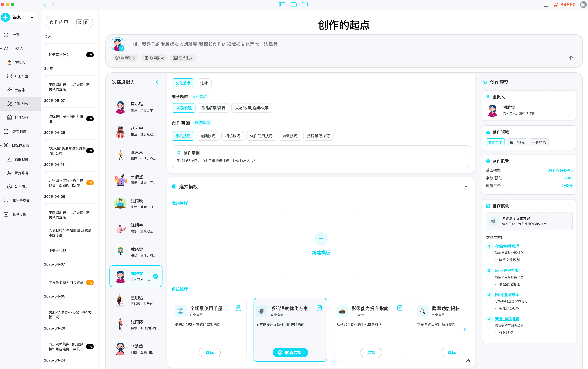Select the middle layout view icon at top
The width and height of the screenshot is (588, 369).
pyautogui.click(x=293, y=4)
